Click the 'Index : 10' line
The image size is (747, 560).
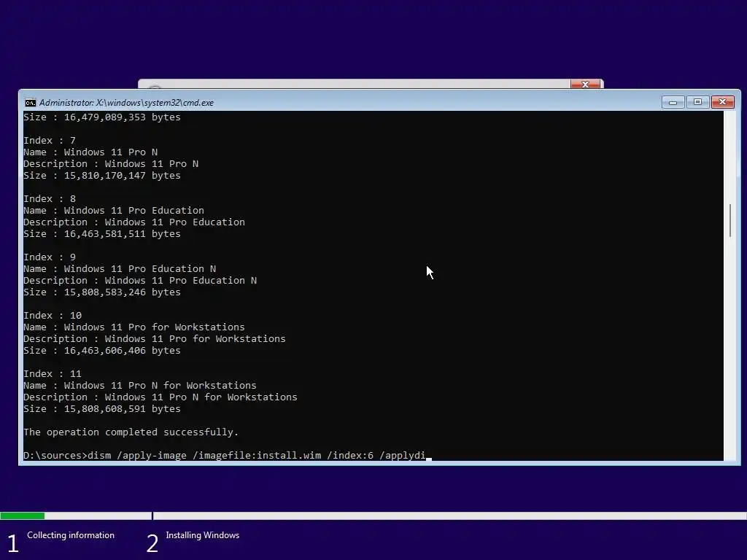click(x=53, y=316)
